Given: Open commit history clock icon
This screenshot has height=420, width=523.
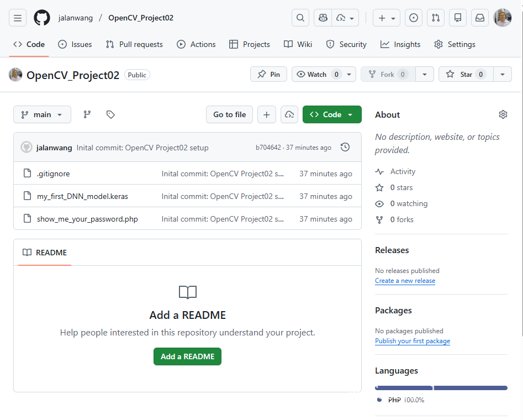Looking at the screenshot, I should click(x=345, y=147).
